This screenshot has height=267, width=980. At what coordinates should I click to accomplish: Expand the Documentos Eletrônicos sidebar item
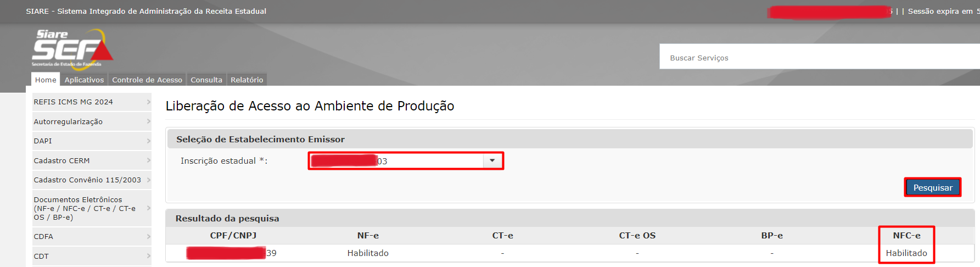tap(91, 208)
